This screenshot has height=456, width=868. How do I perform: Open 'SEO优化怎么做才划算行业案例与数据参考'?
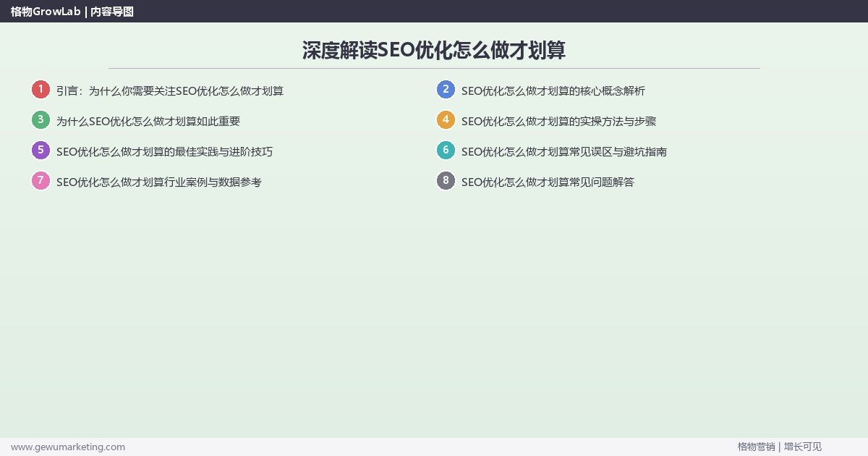click(x=159, y=182)
